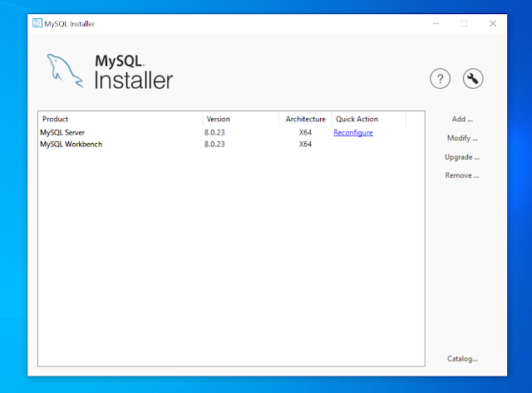The image size is (532, 393).
Task: Click the Architecture column header
Action: coord(305,119)
